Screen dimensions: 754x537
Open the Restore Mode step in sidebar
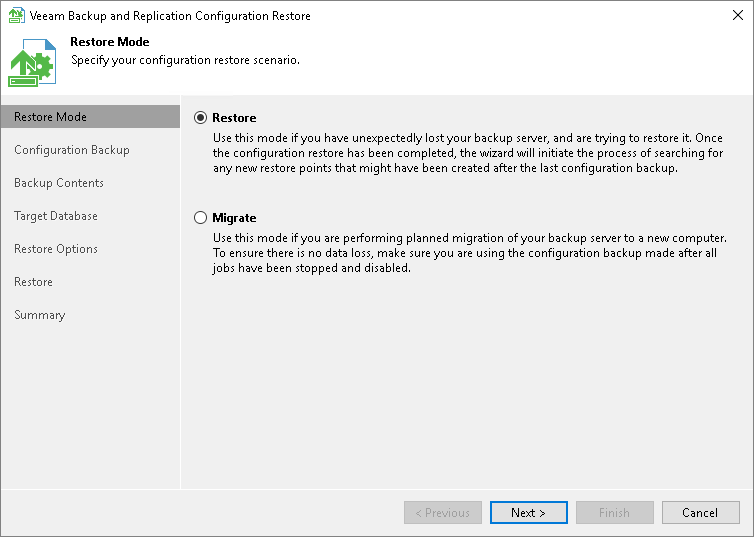pos(50,117)
